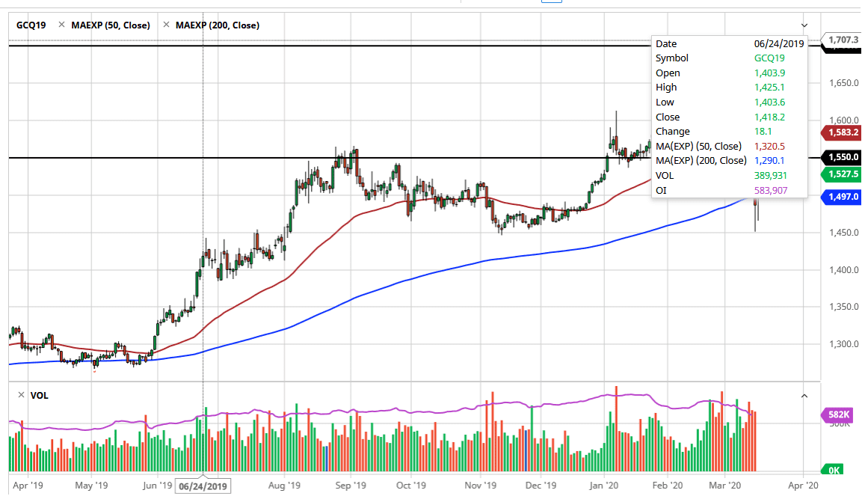
Task: Click the 06/24/2019 date marker on the axis
Action: click(x=203, y=486)
